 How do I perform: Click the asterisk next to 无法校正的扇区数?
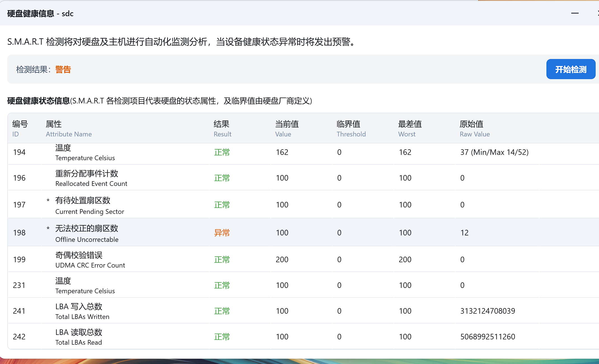tap(48, 228)
